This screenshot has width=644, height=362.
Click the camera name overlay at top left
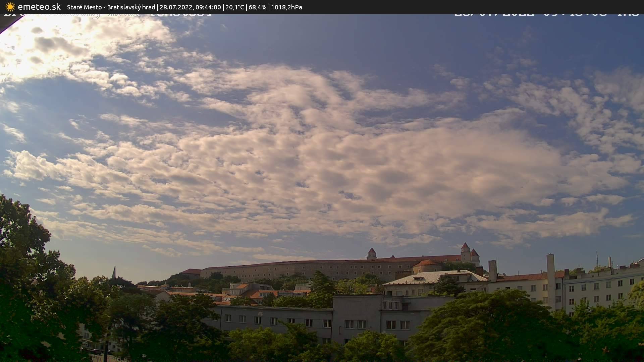(x=107, y=15)
